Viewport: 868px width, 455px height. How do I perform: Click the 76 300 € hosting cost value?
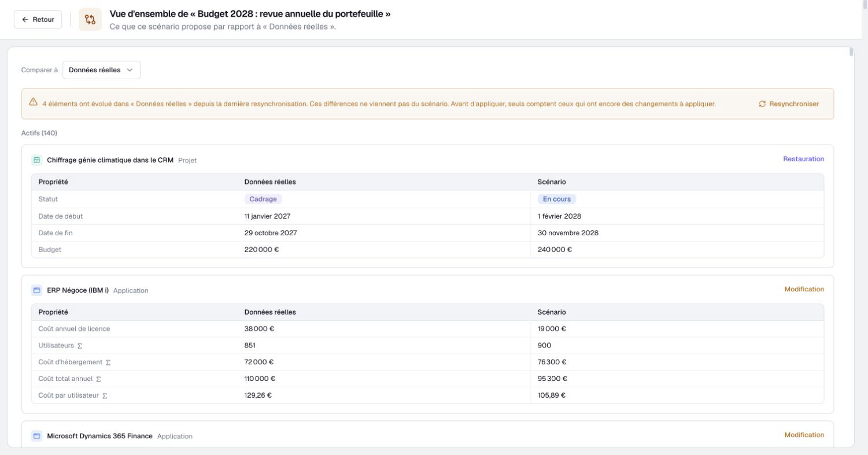tap(552, 362)
